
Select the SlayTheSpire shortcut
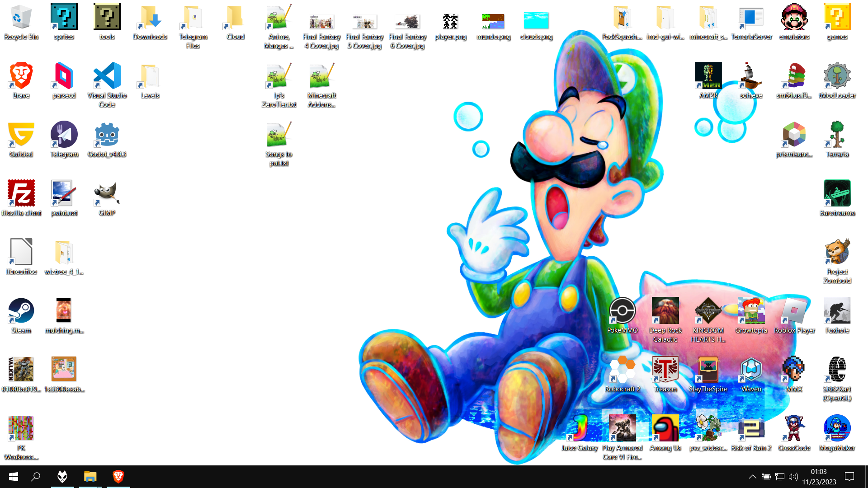tap(708, 374)
